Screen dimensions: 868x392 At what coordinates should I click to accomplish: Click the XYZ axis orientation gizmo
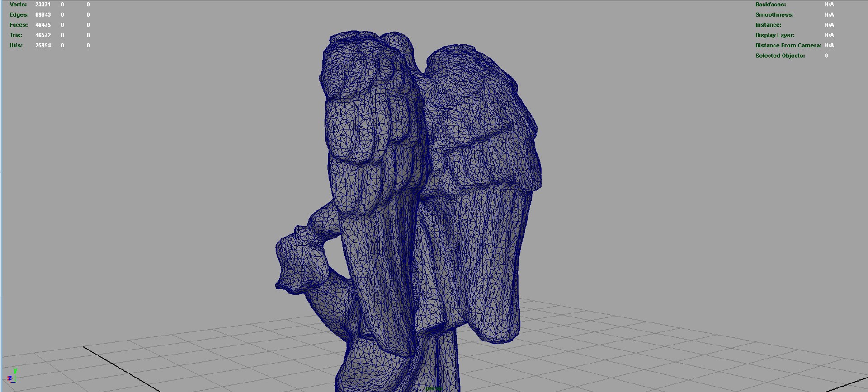[x=11, y=375]
